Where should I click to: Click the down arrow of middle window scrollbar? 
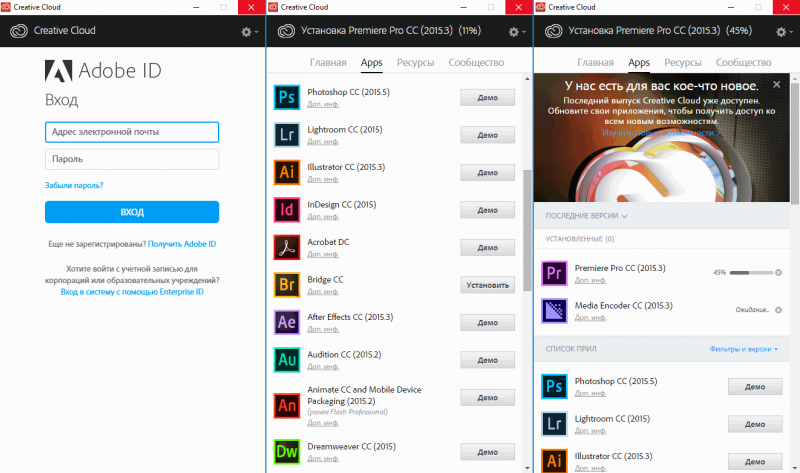pyautogui.click(x=527, y=468)
